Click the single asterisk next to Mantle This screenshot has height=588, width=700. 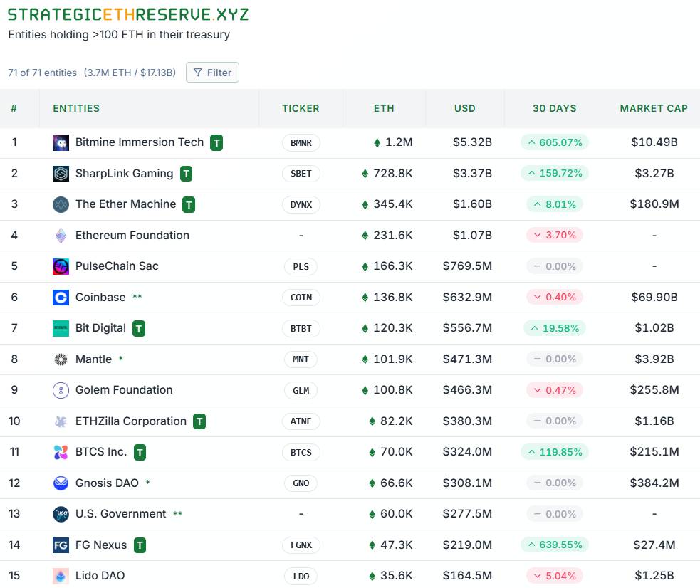pos(120,359)
